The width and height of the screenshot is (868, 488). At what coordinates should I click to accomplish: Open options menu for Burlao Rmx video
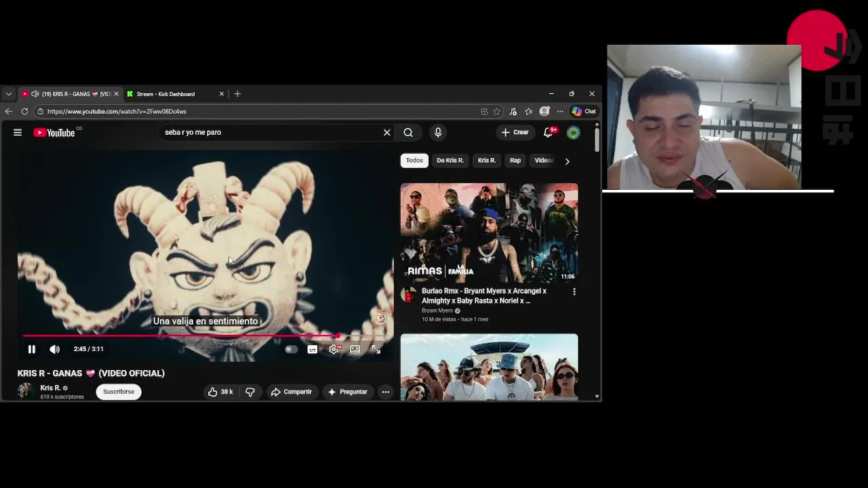[574, 291]
